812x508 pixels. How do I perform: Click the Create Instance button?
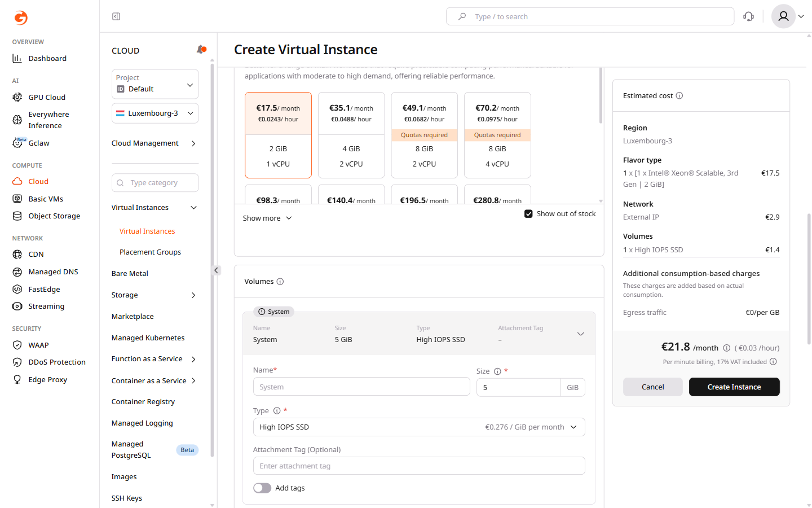734,387
